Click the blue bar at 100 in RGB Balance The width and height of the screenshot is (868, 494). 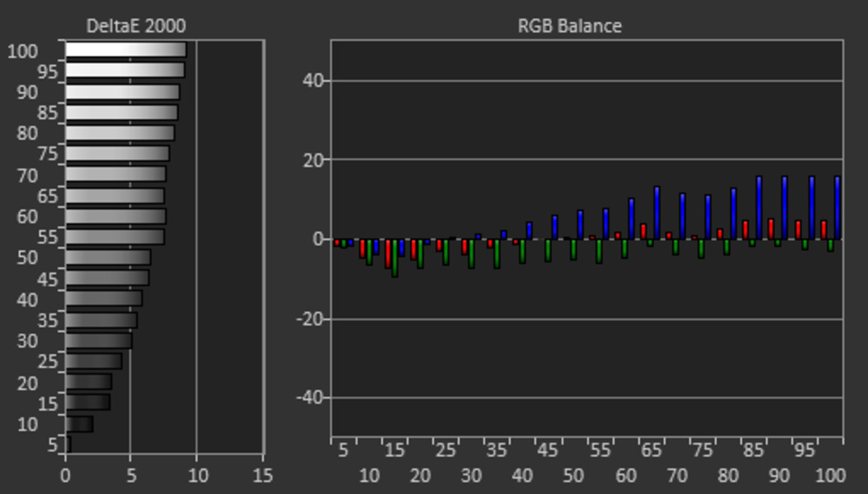tap(838, 207)
